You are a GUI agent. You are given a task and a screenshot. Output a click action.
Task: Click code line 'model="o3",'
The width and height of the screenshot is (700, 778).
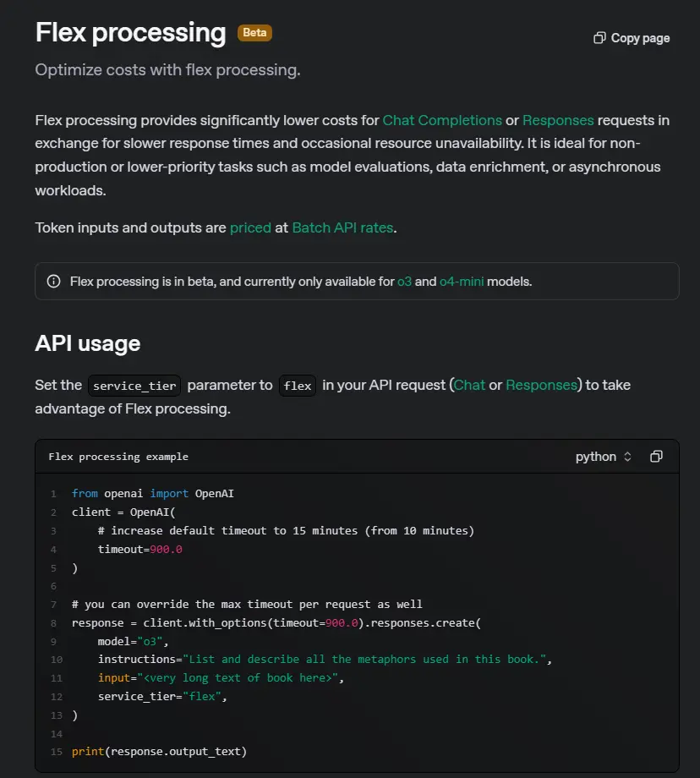[x=134, y=642]
